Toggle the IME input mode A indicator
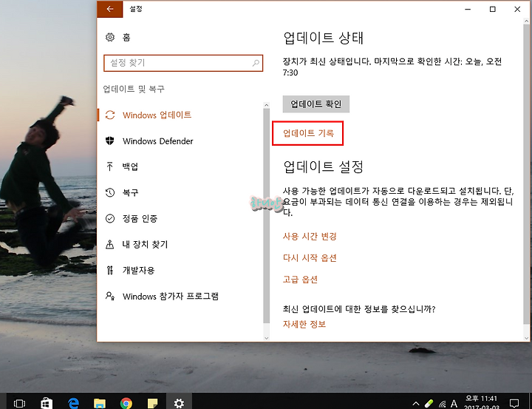Viewport: 532px width, 409px height. (x=454, y=404)
